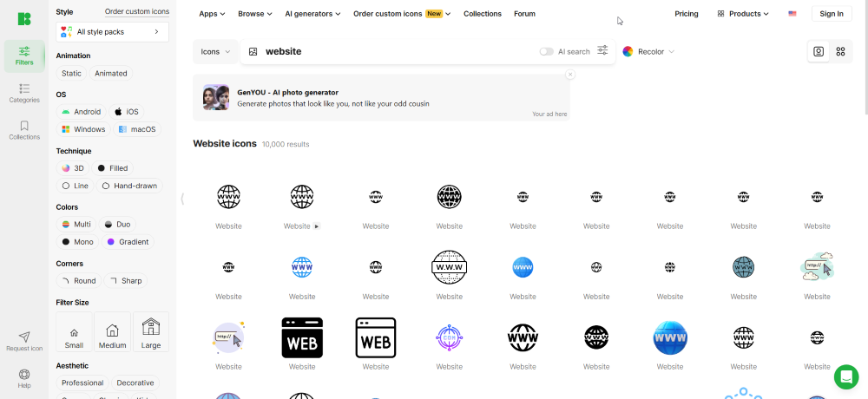
Task: Filter by Filled technique
Action: tap(112, 168)
